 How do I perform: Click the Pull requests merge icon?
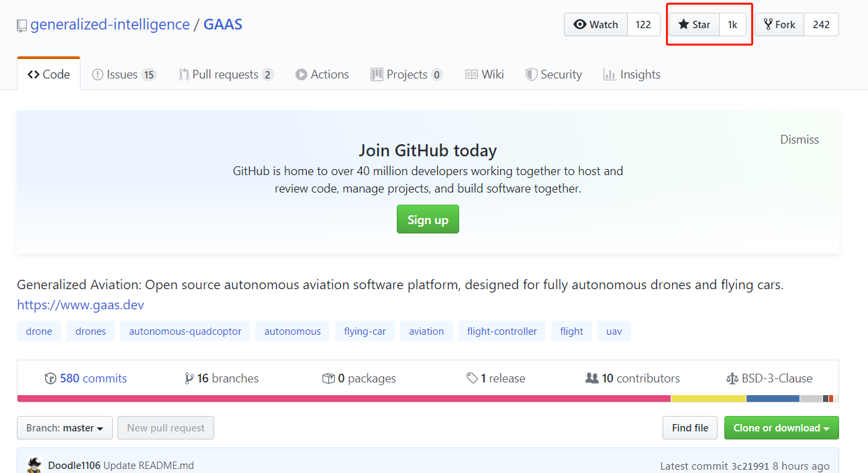[x=183, y=74]
